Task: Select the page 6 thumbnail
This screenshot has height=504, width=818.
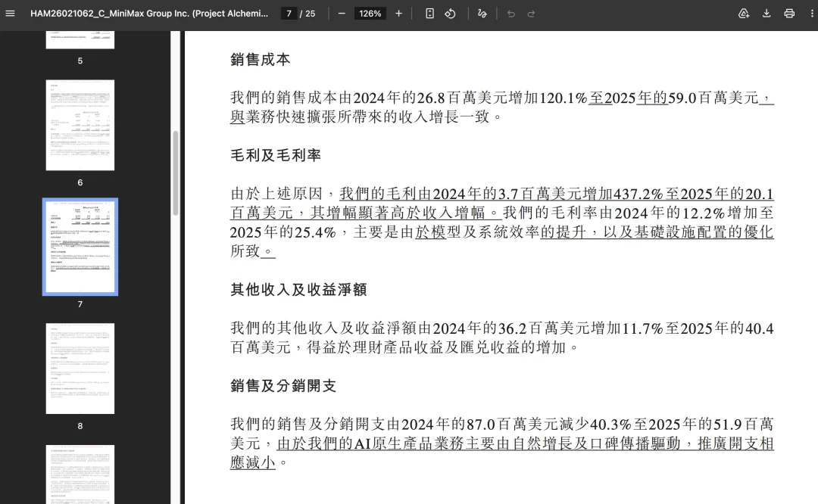Action: 80,124
